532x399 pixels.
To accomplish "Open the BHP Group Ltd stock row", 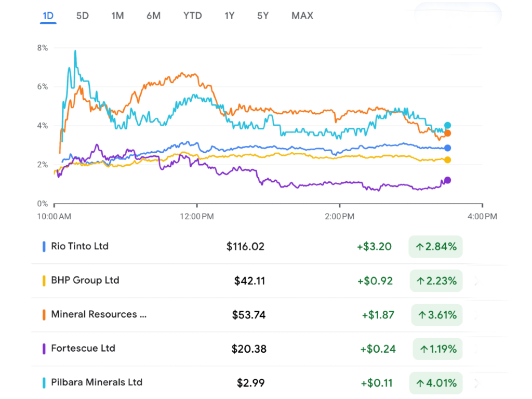I will 252,281.
